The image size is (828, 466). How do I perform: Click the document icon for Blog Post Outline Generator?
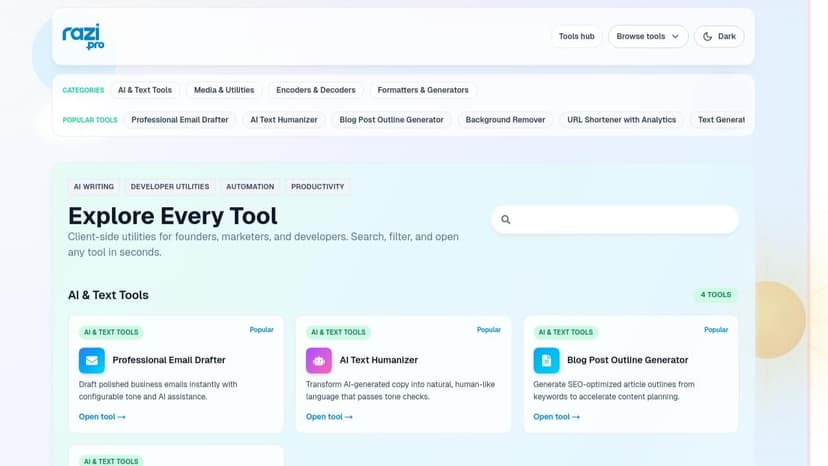[547, 360]
